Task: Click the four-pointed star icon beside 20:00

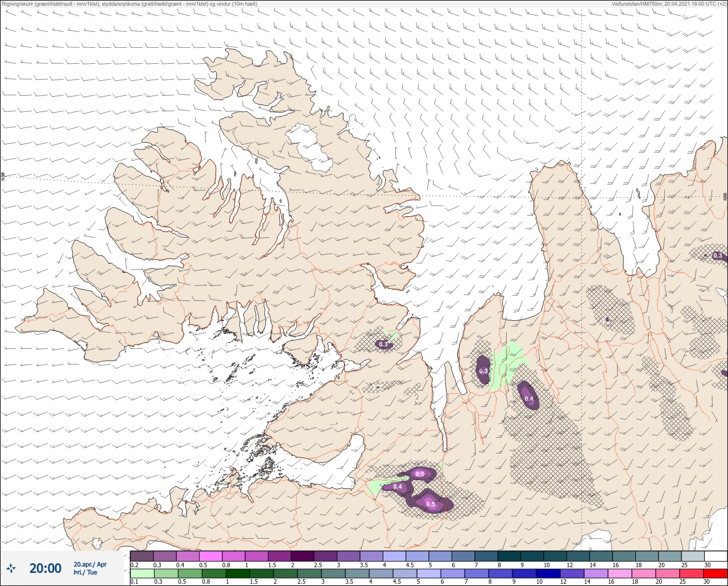Action: (11, 568)
